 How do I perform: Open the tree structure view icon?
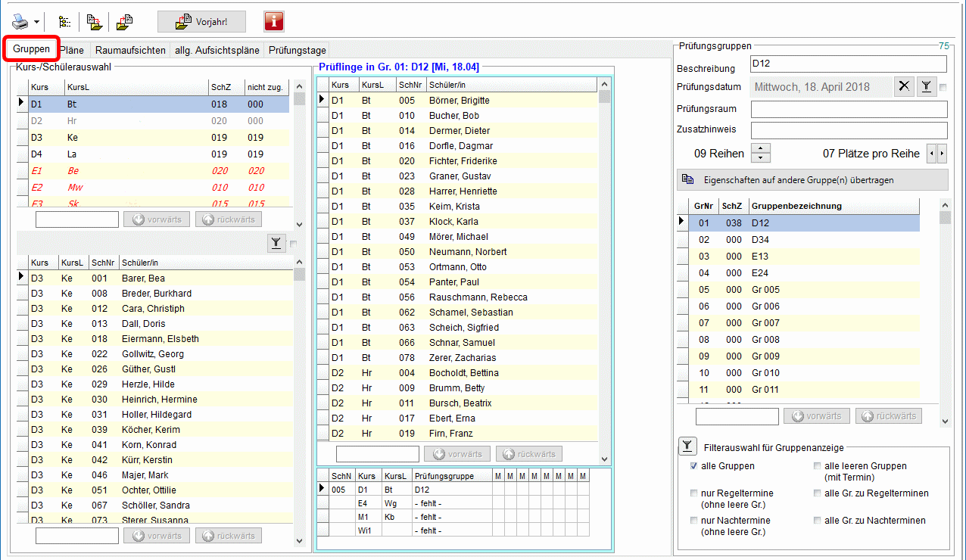coord(65,22)
